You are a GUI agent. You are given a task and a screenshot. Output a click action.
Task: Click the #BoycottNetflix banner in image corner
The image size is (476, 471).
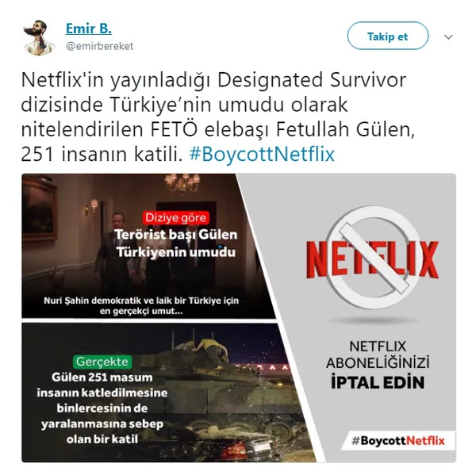(398, 440)
